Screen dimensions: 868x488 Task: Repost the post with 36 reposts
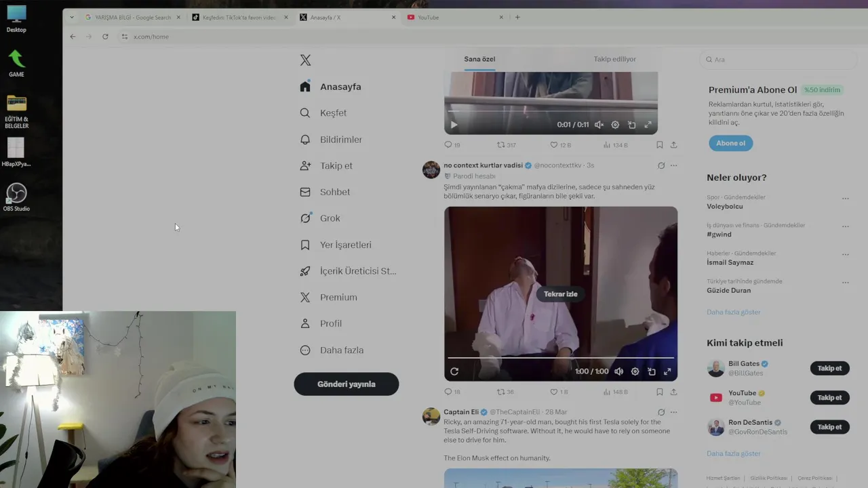(x=505, y=392)
